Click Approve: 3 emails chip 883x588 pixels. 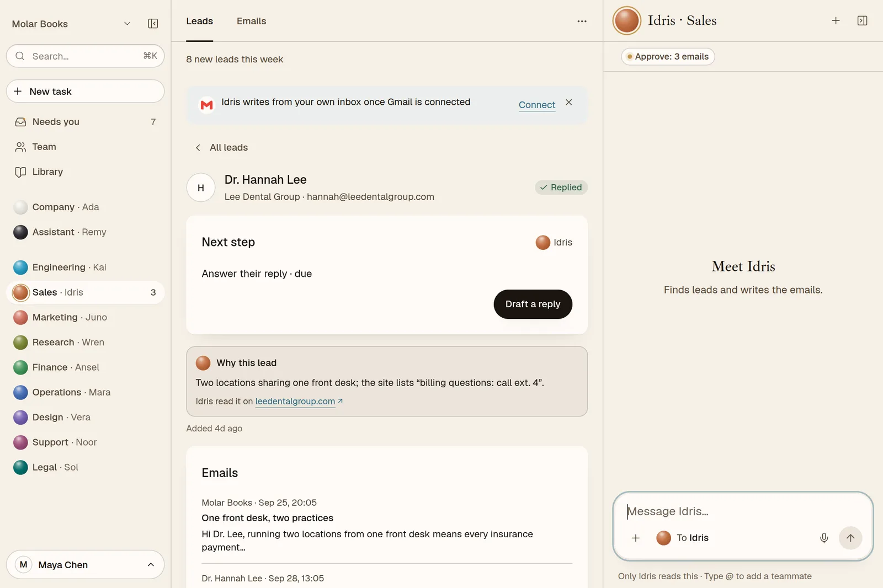click(x=668, y=57)
